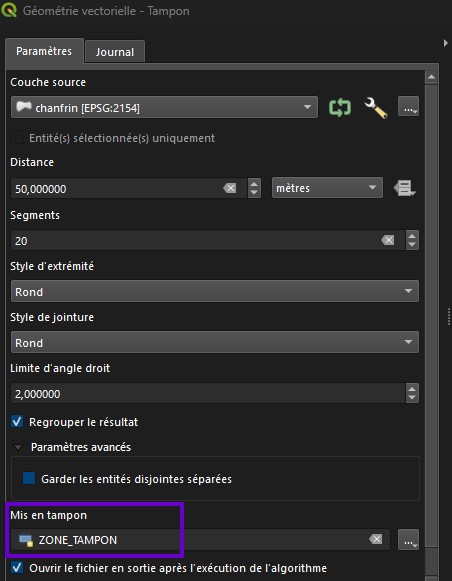
Task: Select the Paramètres tab
Action: pyautogui.click(x=44, y=51)
